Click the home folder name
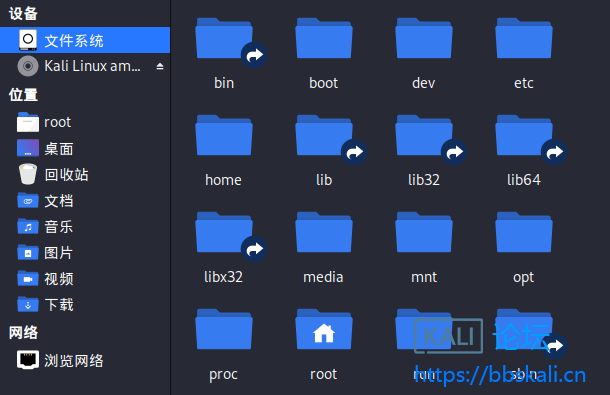The image size is (610, 395). point(224,180)
